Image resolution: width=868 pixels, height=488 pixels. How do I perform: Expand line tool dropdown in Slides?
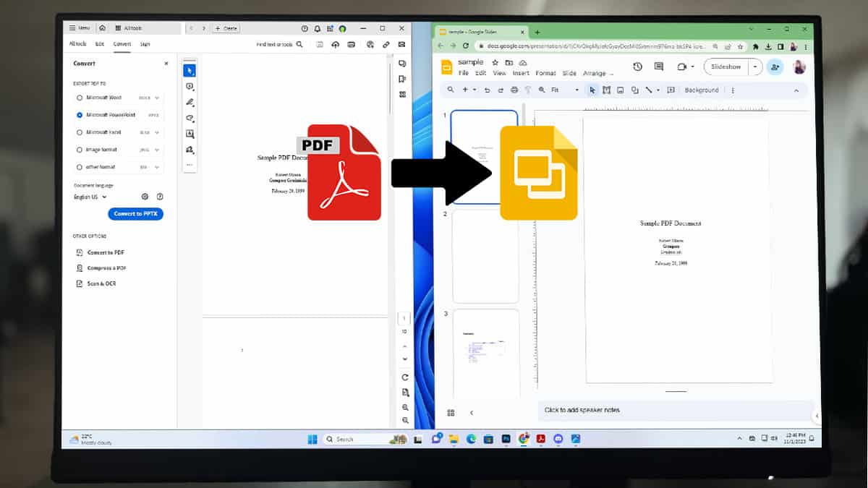pos(658,90)
